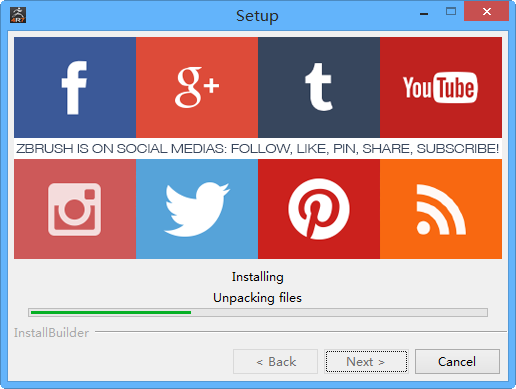The height and width of the screenshot is (389, 516).
Task: Close the Setup window
Action: tap(486, 12)
